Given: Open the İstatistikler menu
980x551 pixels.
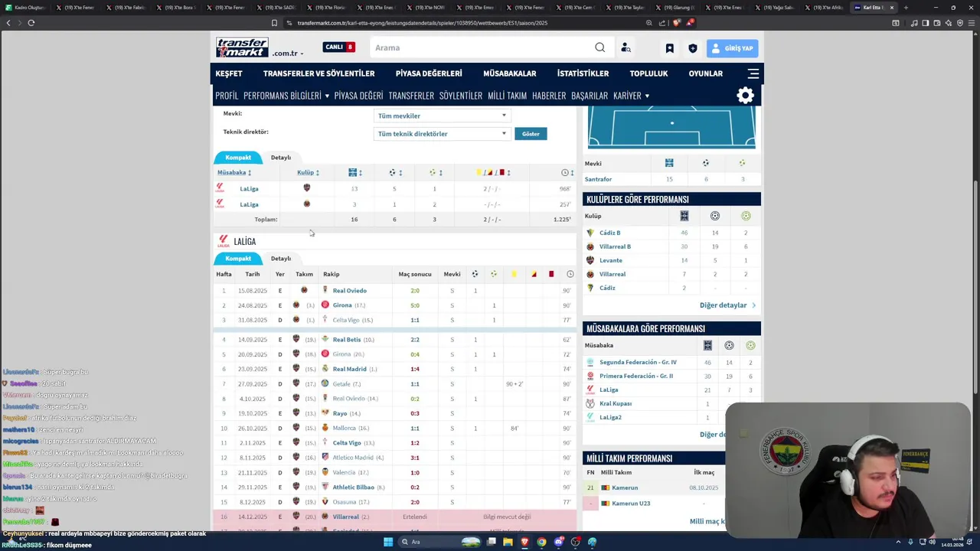Looking at the screenshot, I should [x=583, y=73].
